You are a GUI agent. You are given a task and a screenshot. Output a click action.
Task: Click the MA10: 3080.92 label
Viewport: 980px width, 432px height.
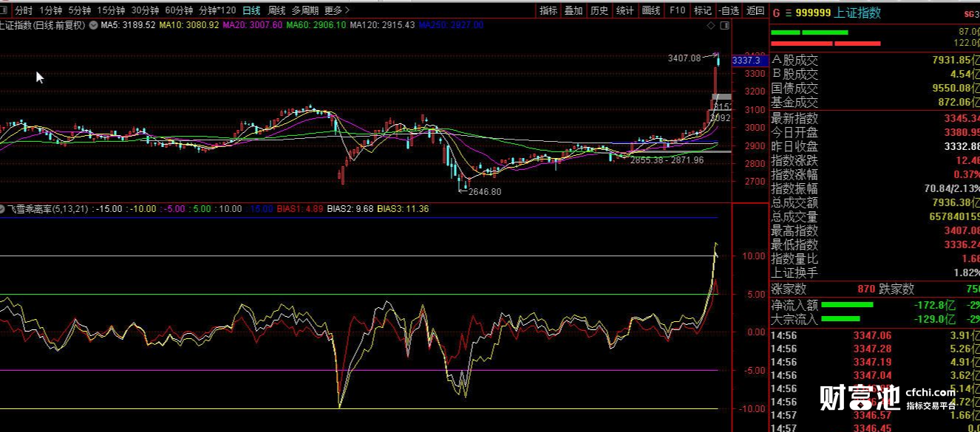click(189, 25)
